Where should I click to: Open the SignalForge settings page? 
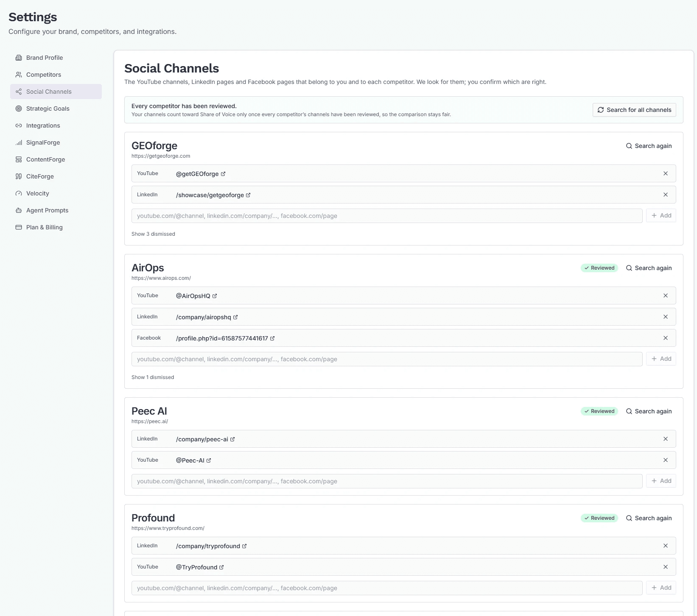pos(56,142)
